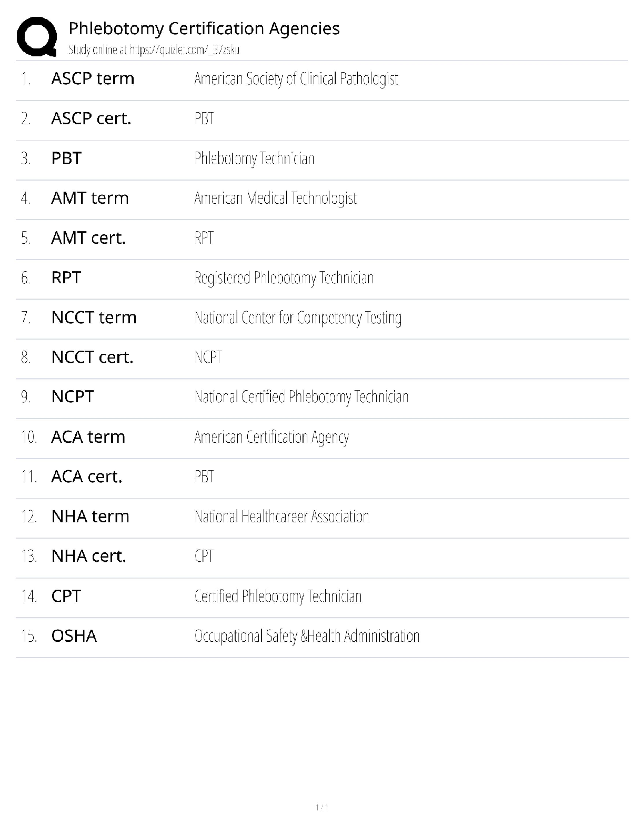Click the Phlebotomy Certification Agencies title
This screenshot has height=834, width=644.
point(204,28)
